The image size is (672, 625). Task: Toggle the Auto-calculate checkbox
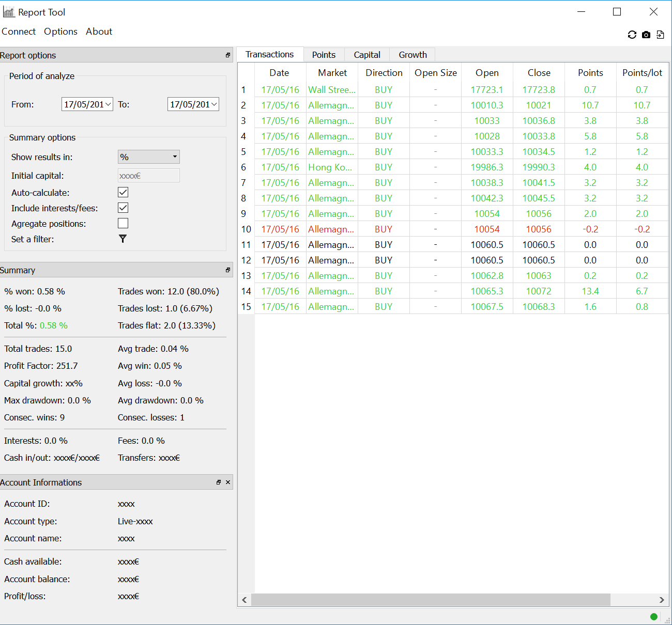123,192
